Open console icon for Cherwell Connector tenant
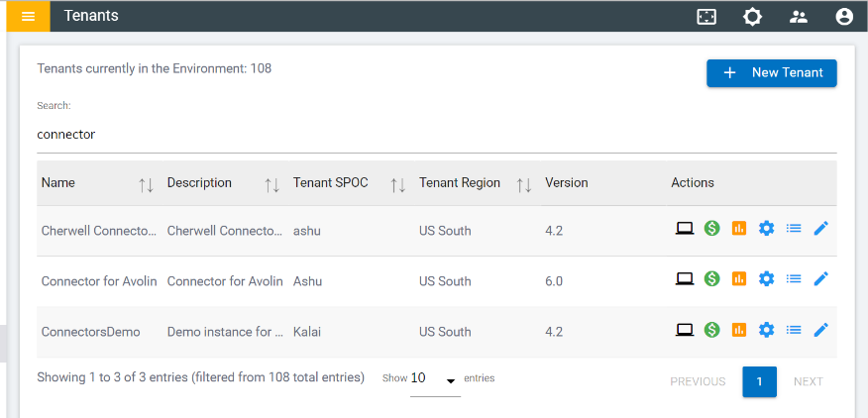 (684, 229)
